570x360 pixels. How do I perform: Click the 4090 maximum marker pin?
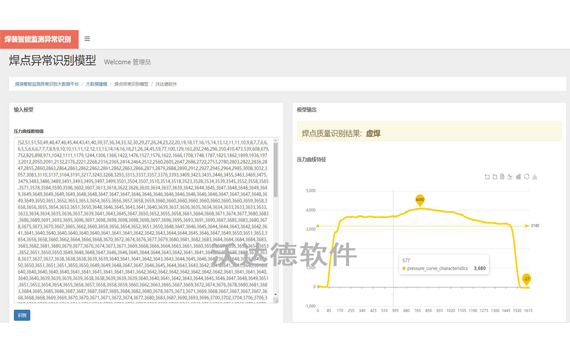[420, 200]
